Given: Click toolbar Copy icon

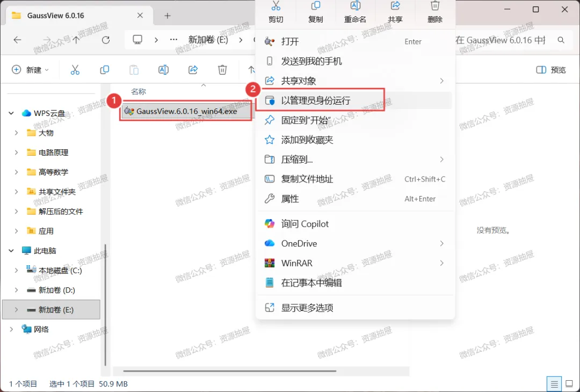Looking at the screenshot, I should [105, 69].
